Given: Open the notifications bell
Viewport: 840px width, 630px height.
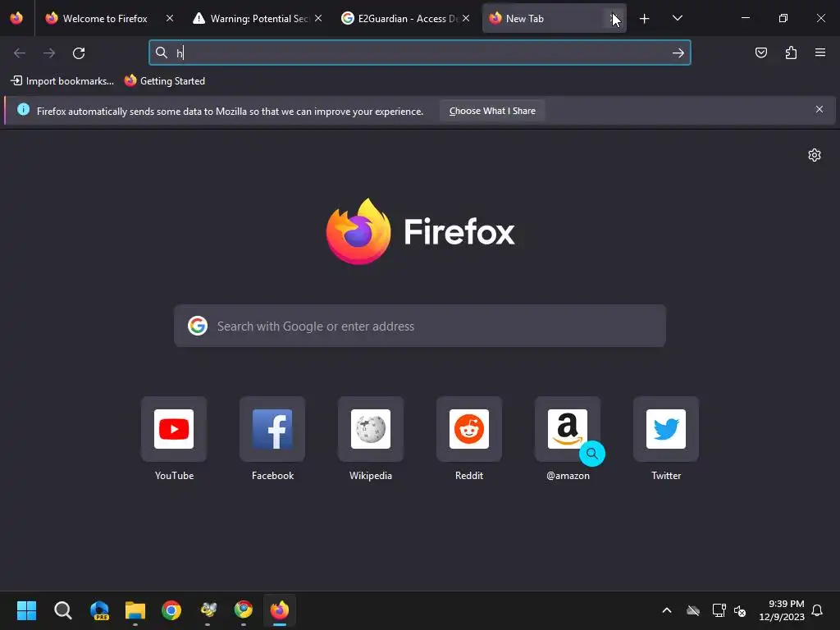Looking at the screenshot, I should [x=818, y=610].
